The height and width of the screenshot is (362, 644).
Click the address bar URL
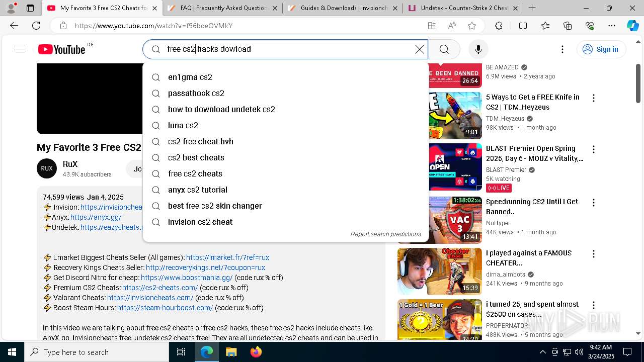(153, 26)
